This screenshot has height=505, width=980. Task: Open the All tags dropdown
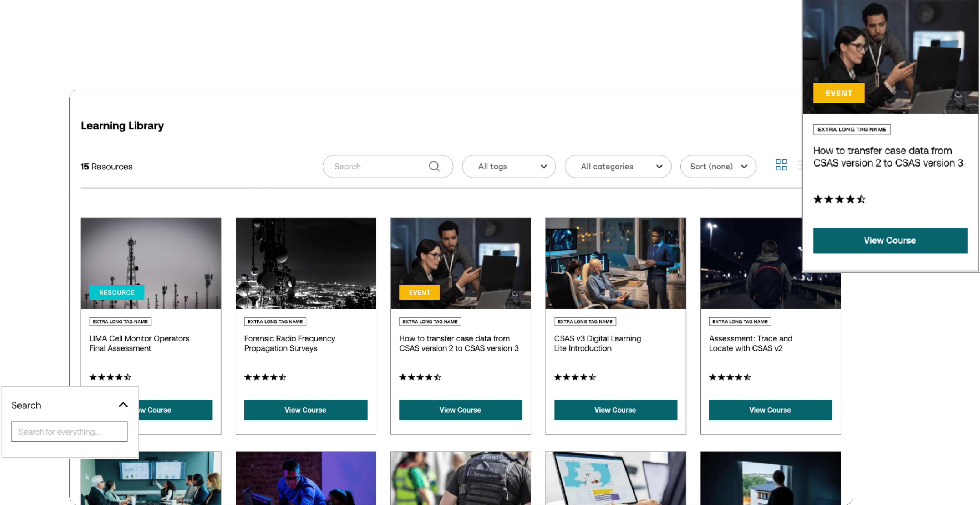pyautogui.click(x=509, y=166)
